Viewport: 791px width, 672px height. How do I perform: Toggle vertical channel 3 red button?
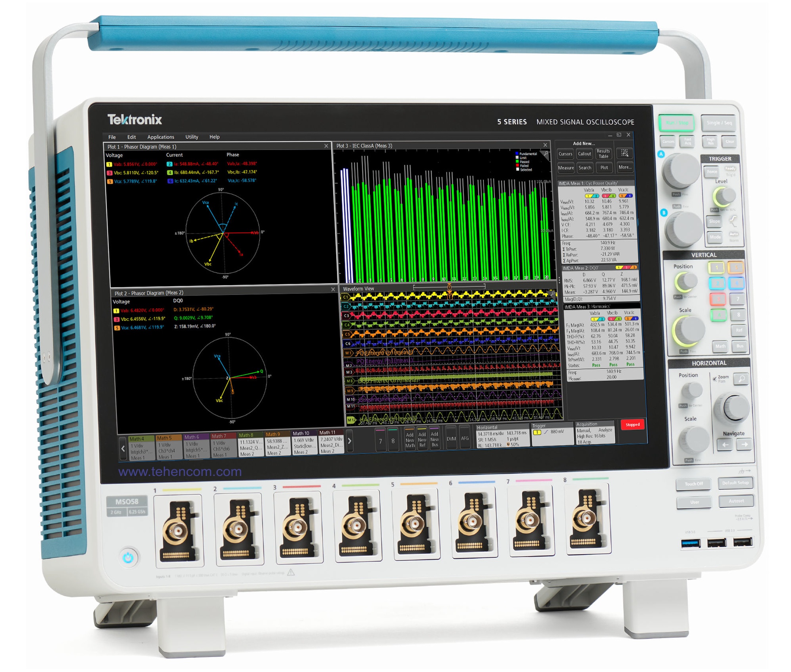717,299
